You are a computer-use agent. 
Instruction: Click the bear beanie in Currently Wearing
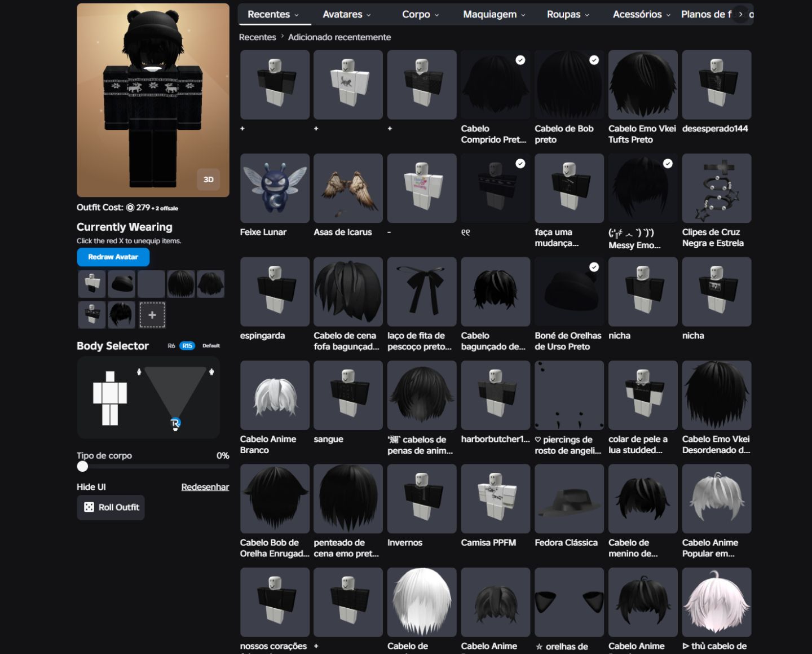(121, 284)
